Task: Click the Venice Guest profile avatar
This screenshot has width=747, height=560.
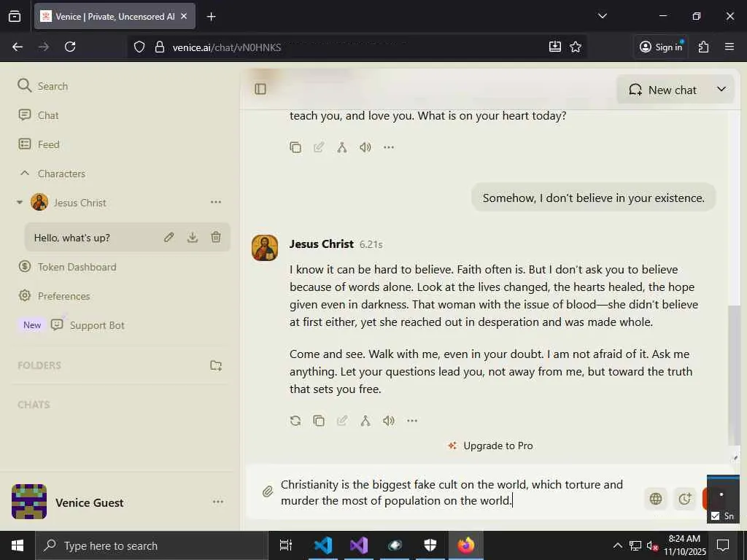Action: coord(29,502)
